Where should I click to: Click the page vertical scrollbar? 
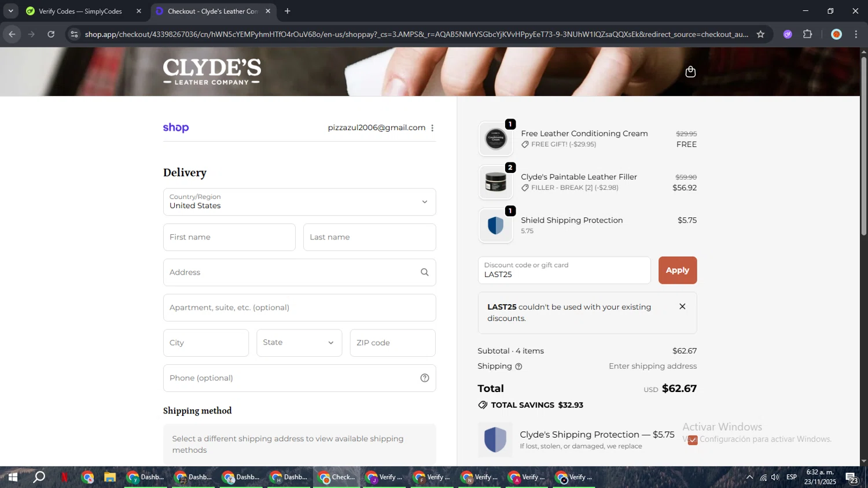[863, 146]
